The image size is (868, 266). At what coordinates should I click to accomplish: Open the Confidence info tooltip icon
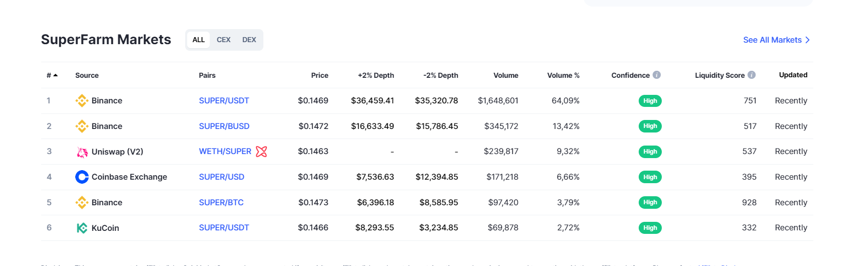click(656, 75)
